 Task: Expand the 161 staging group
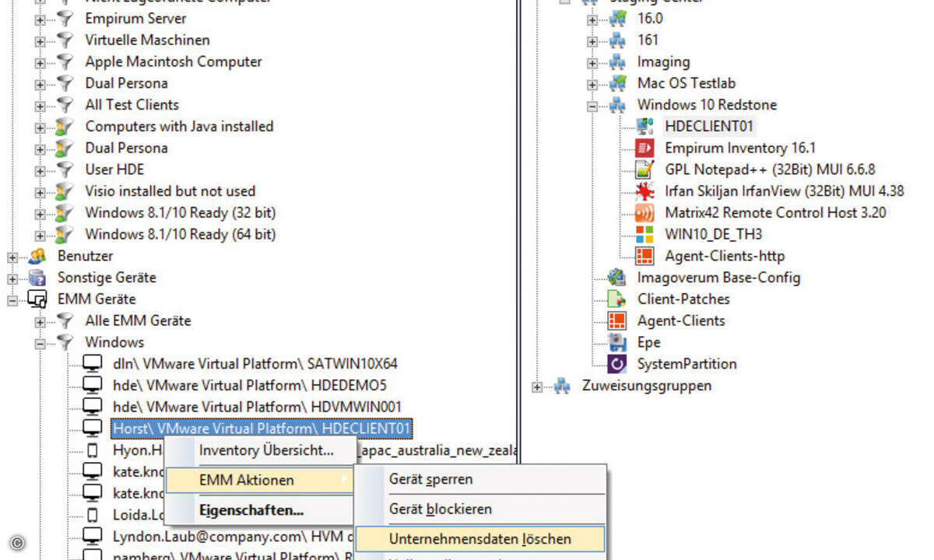point(593,40)
